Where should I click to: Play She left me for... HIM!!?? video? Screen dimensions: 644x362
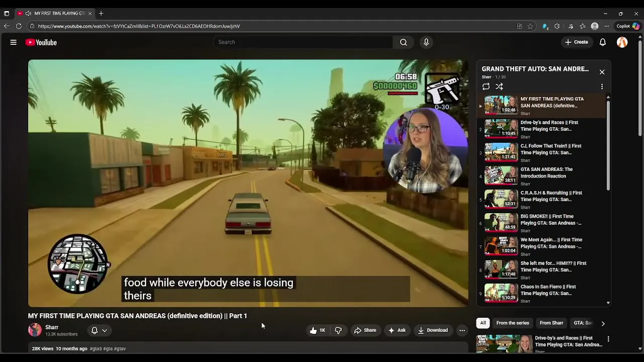[x=542, y=270]
